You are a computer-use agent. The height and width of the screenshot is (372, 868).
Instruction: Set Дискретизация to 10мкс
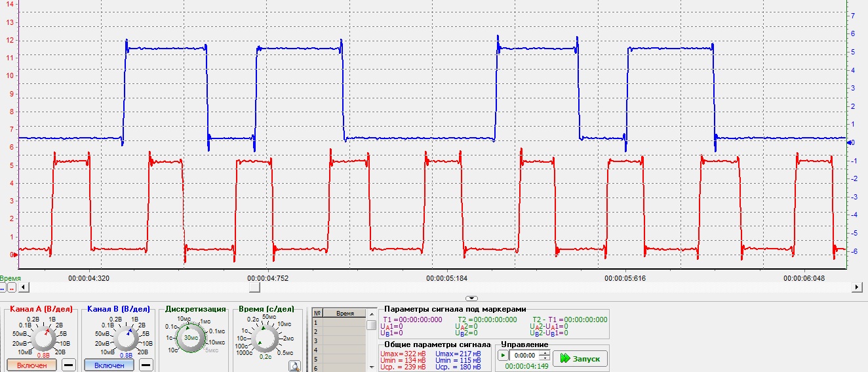click(216, 342)
